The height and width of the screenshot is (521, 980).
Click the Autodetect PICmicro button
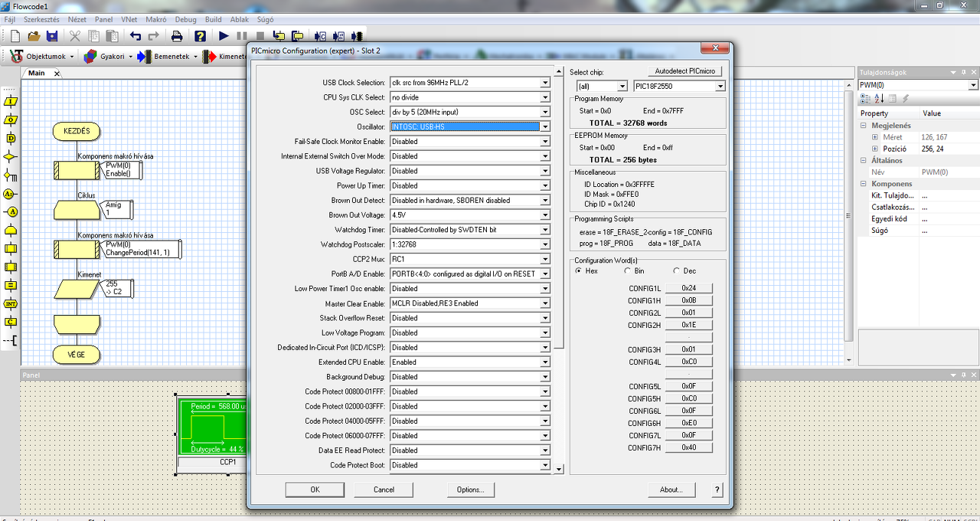(x=685, y=71)
